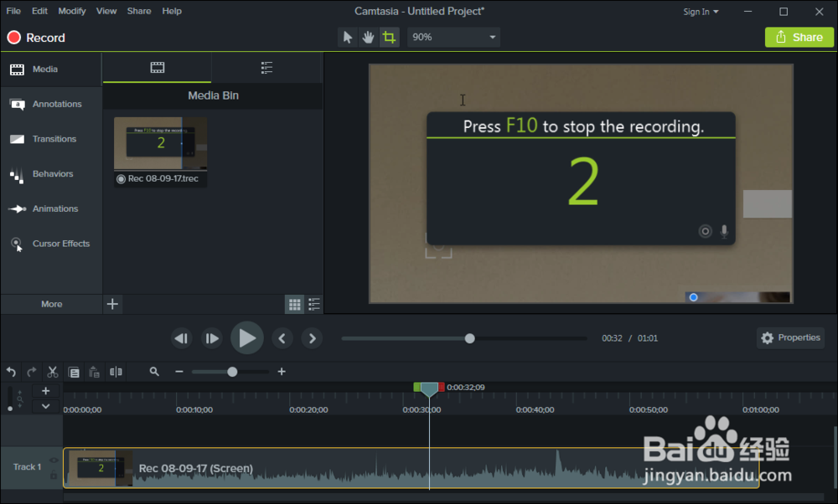Cut selection with scissors icon
This screenshot has height=504, width=838.
pyautogui.click(x=52, y=372)
